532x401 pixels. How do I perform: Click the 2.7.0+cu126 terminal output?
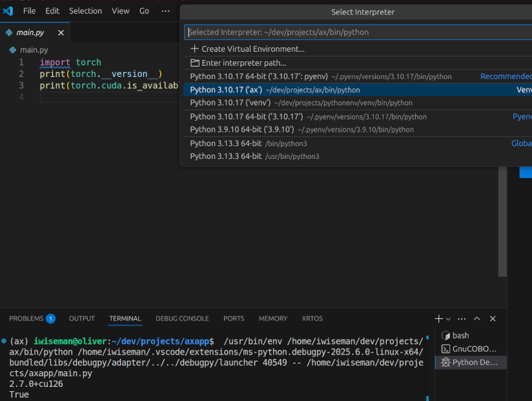(36, 384)
